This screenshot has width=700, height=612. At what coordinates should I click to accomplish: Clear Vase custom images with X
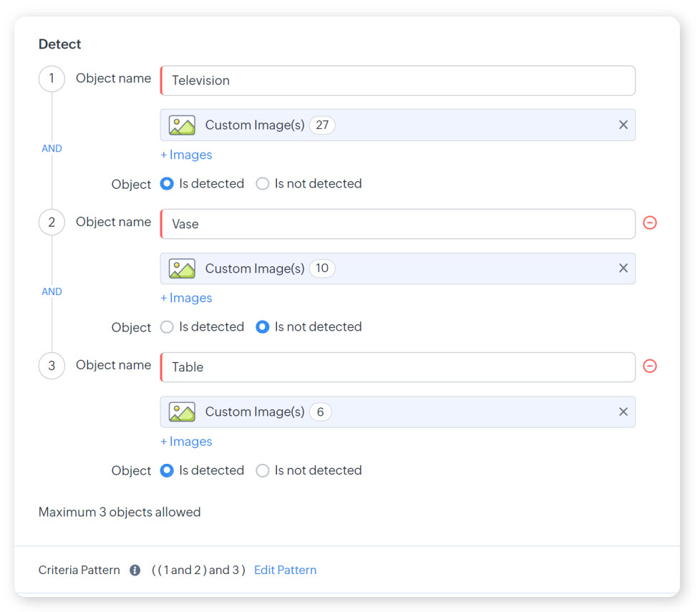click(623, 268)
